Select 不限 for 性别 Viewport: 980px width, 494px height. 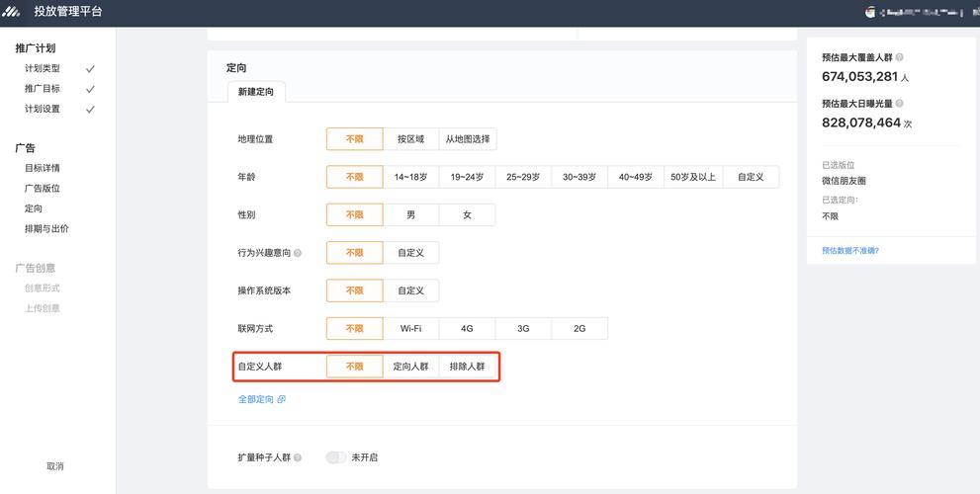click(x=354, y=214)
